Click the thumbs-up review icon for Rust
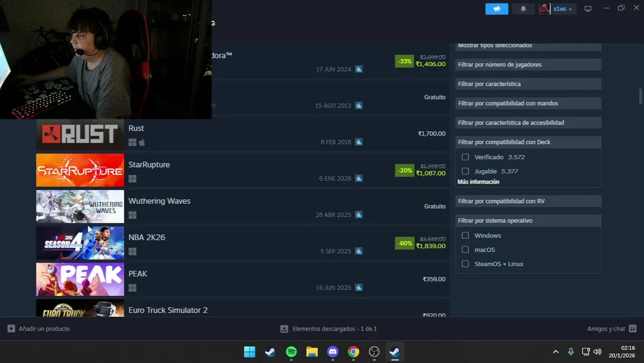Image resolution: width=644 pixels, height=363 pixels. [x=359, y=142]
